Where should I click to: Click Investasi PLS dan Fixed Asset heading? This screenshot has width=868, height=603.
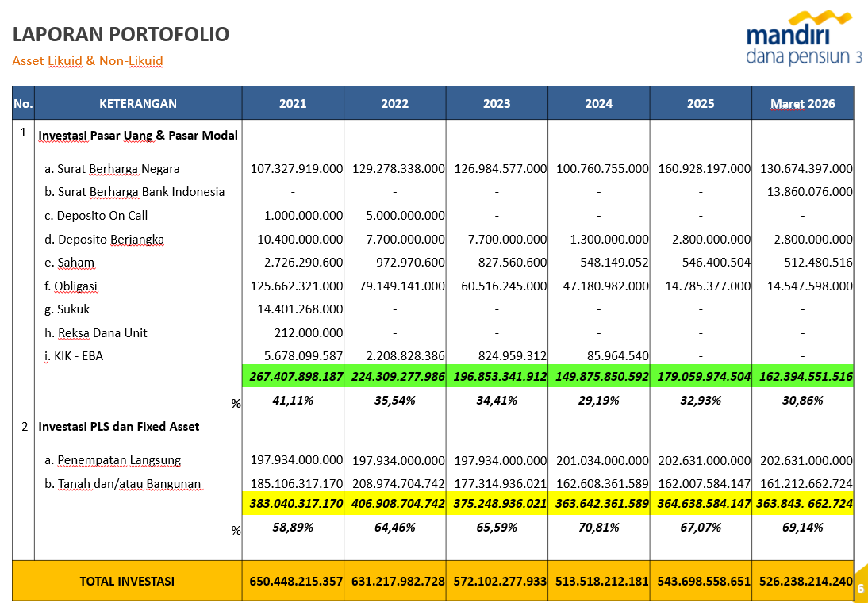tap(119, 426)
